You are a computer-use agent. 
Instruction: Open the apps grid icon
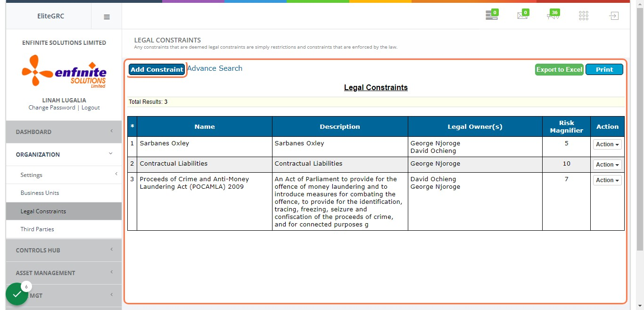point(584,16)
